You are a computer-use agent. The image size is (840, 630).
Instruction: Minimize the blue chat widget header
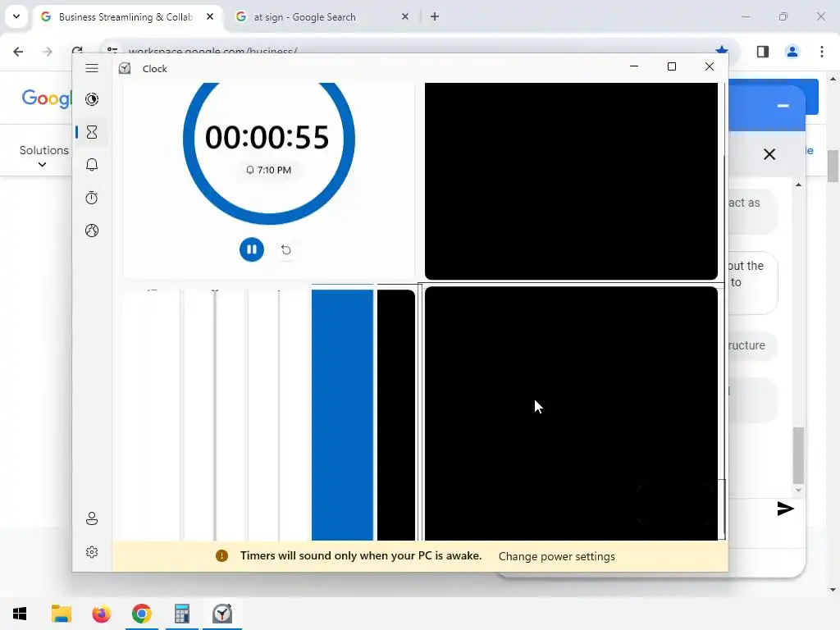tap(783, 106)
